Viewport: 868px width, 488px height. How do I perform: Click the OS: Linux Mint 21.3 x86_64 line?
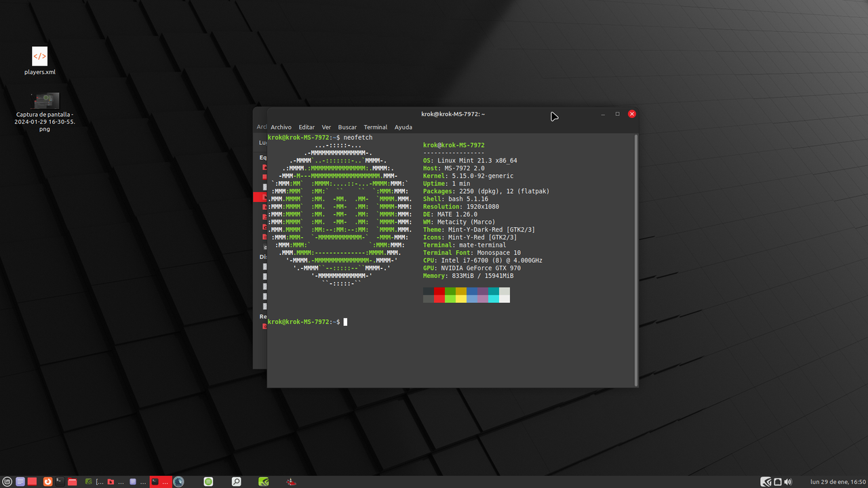(x=470, y=161)
